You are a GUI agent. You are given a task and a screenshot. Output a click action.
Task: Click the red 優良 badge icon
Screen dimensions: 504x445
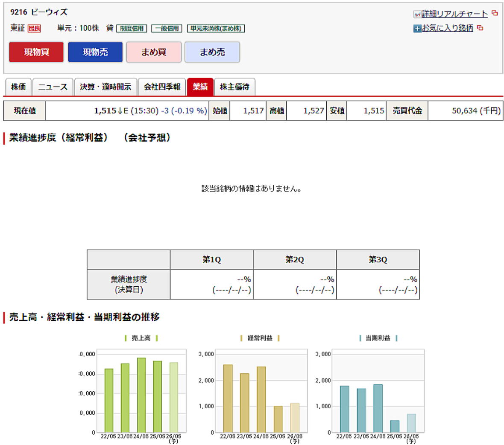(x=34, y=29)
